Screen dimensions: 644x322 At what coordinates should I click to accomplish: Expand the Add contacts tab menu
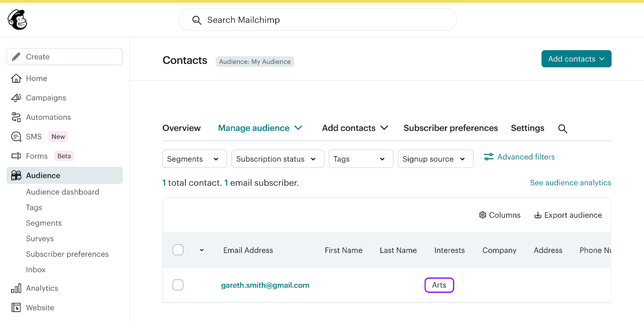(x=355, y=128)
